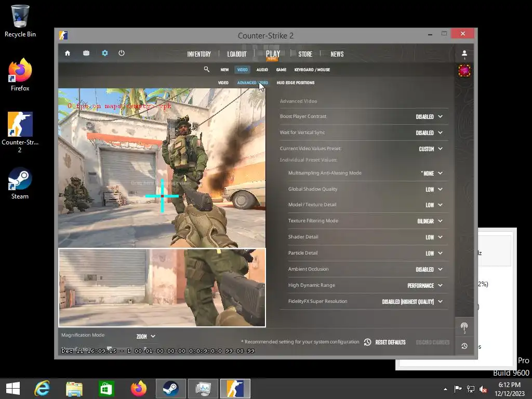Select Counter-Strike 2 desktop shortcut
This screenshot has height=399, width=532.
[x=20, y=132]
